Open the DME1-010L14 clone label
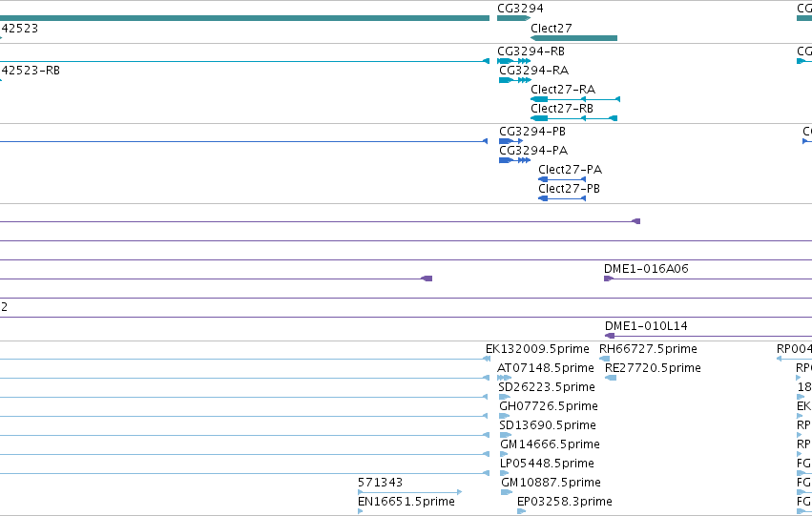 646,326
